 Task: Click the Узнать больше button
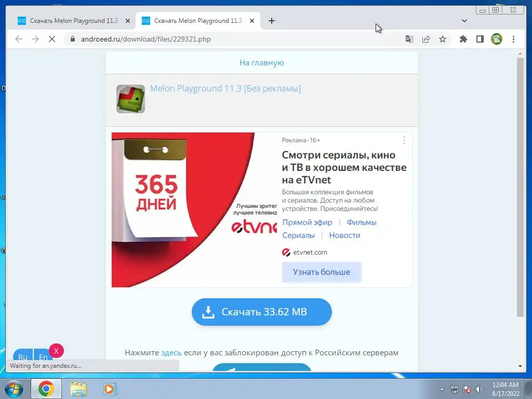click(322, 272)
